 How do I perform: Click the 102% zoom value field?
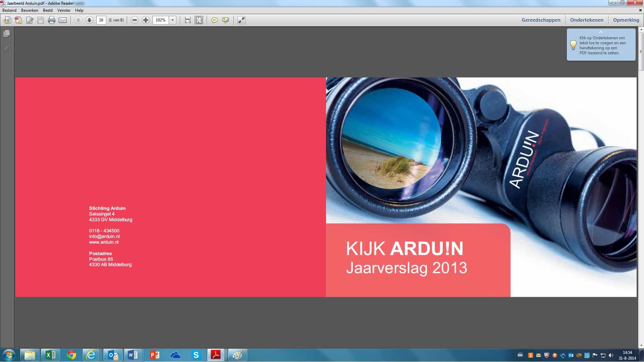[161, 20]
